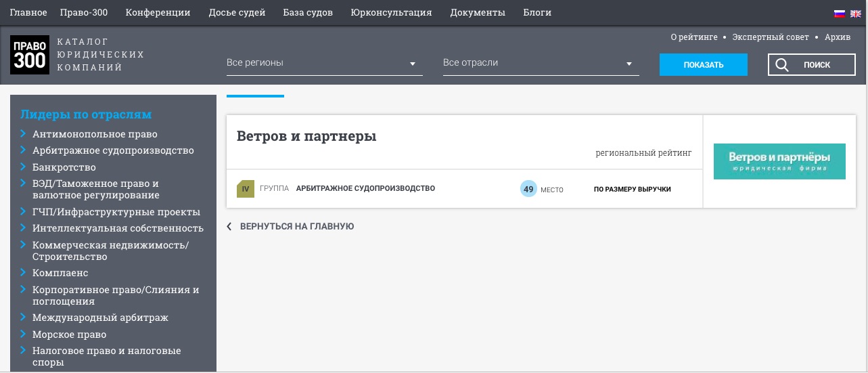The height and width of the screenshot is (373, 868).
Task: Click the Ветров и партнёры logo image
Action: point(779,161)
